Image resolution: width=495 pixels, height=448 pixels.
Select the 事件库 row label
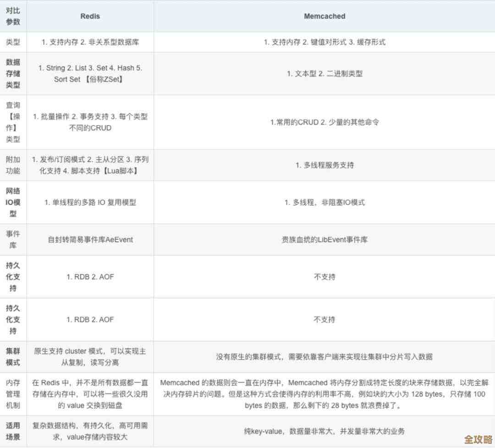coord(13,239)
